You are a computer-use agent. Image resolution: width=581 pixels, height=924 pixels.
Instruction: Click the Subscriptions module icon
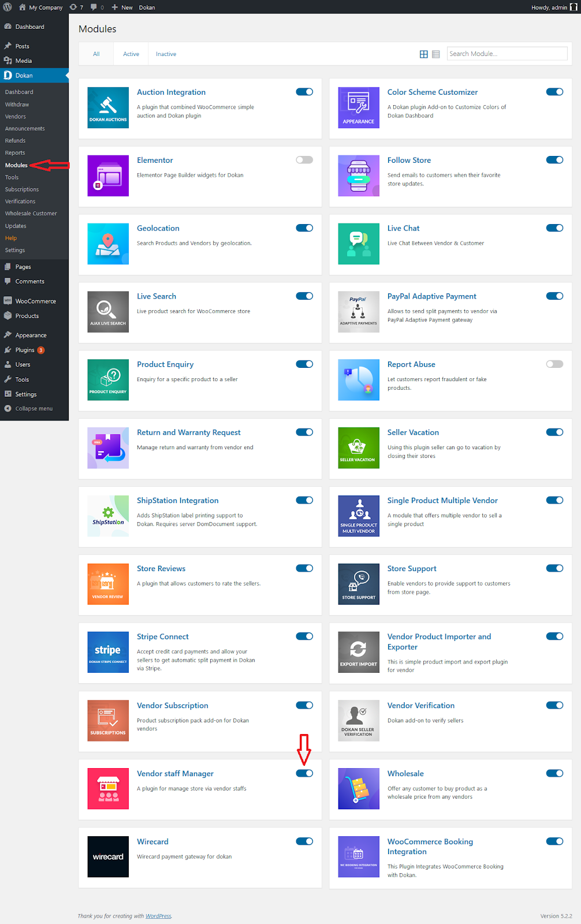coord(108,721)
